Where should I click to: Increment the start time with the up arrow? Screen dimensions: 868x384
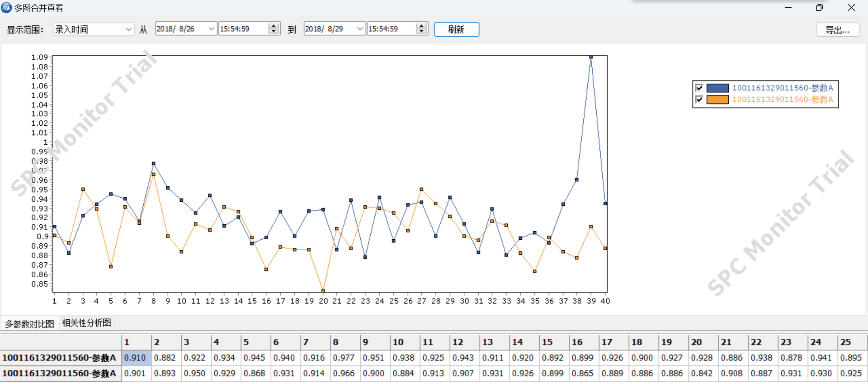pyautogui.click(x=274, y=26)
